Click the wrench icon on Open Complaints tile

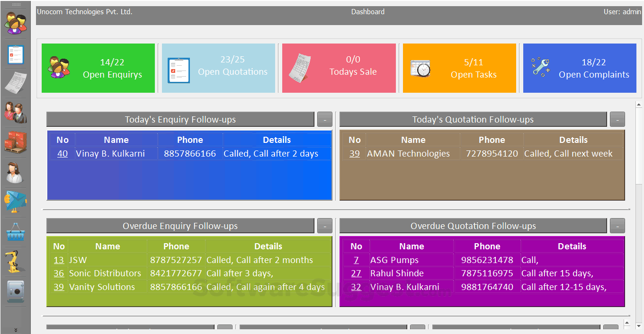pyautogui.click(x=540, y=68)
